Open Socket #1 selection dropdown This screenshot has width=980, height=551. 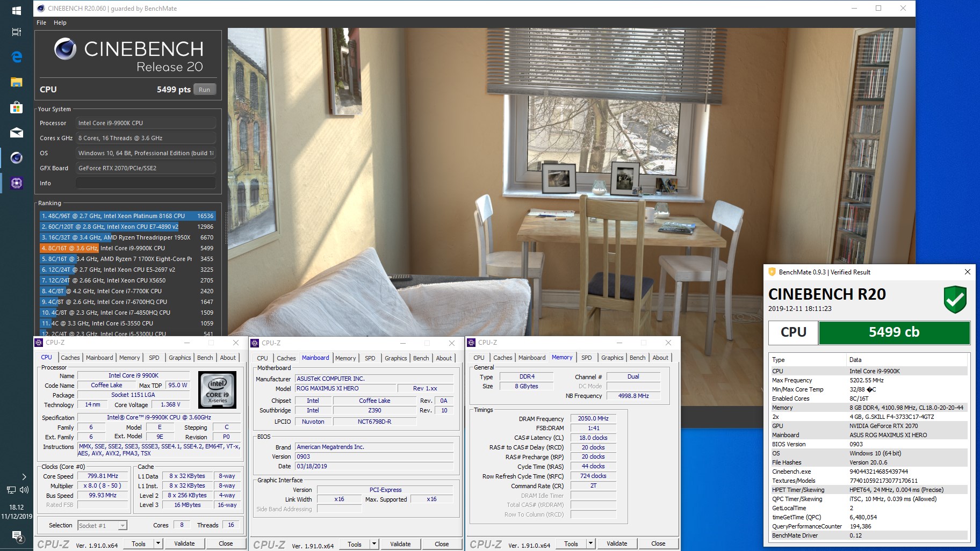[102, 526]
